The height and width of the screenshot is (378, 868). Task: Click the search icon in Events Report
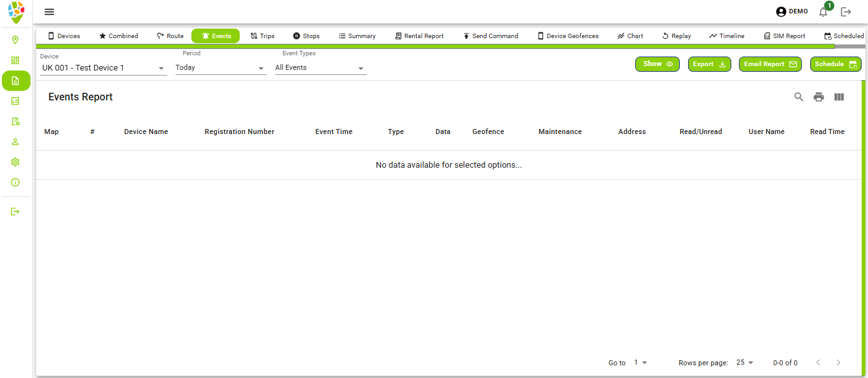[x=799, y=97]
